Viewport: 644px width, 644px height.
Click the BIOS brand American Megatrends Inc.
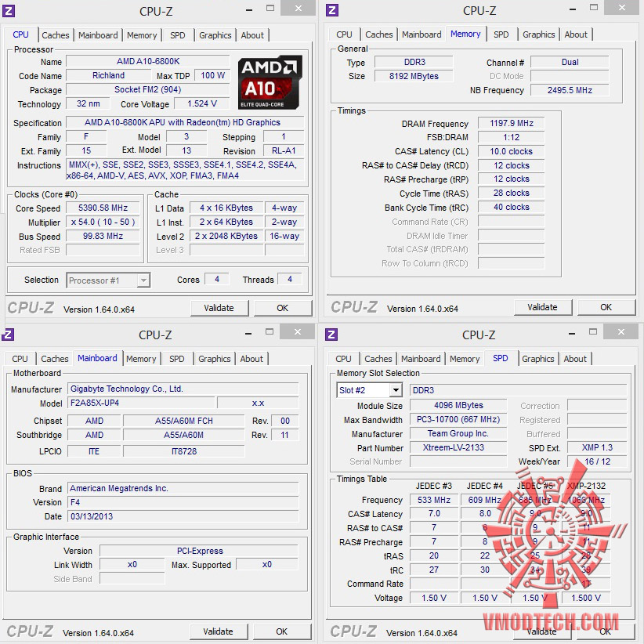coord(183,488)
